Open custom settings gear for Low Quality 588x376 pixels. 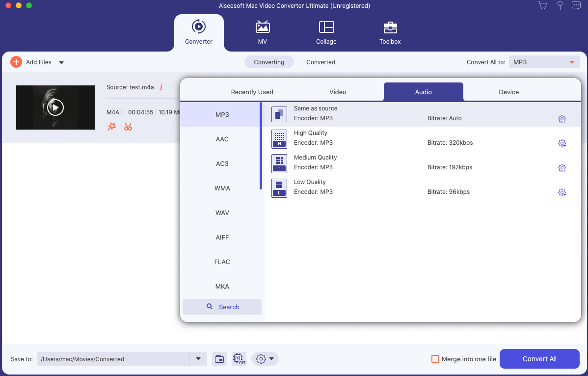[562, 192]
